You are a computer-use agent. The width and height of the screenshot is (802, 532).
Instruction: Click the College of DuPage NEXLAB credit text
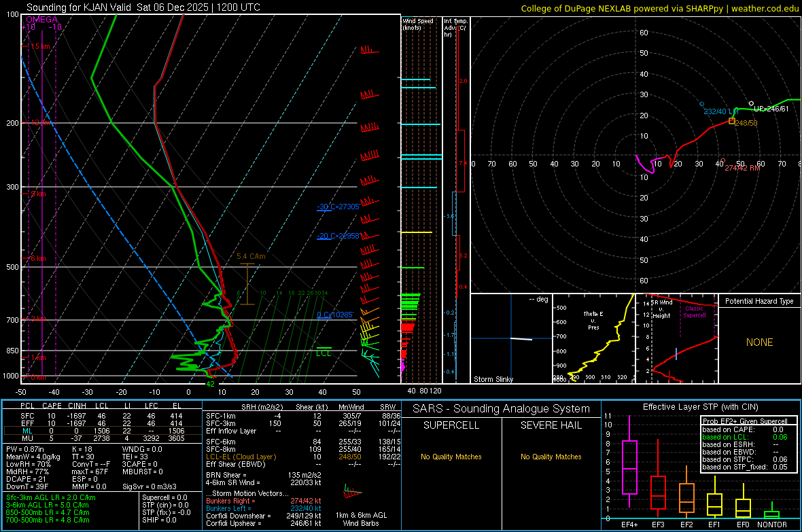pyautogui.click(x=659, y=8)
